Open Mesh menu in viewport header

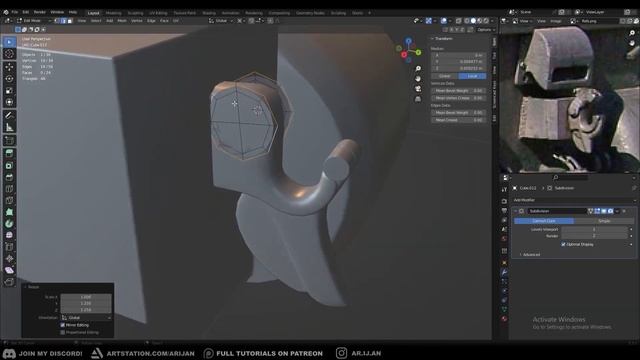(122, 20)
